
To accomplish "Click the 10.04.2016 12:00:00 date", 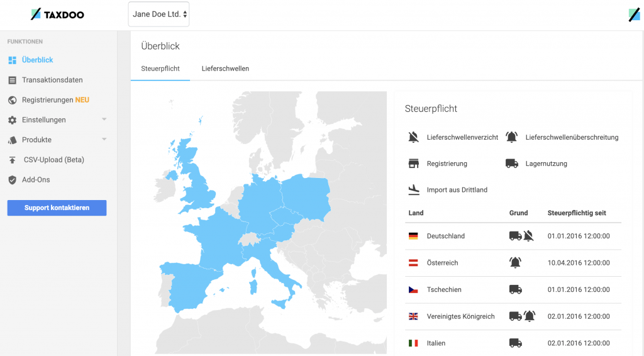I will [x=579, y=263].
